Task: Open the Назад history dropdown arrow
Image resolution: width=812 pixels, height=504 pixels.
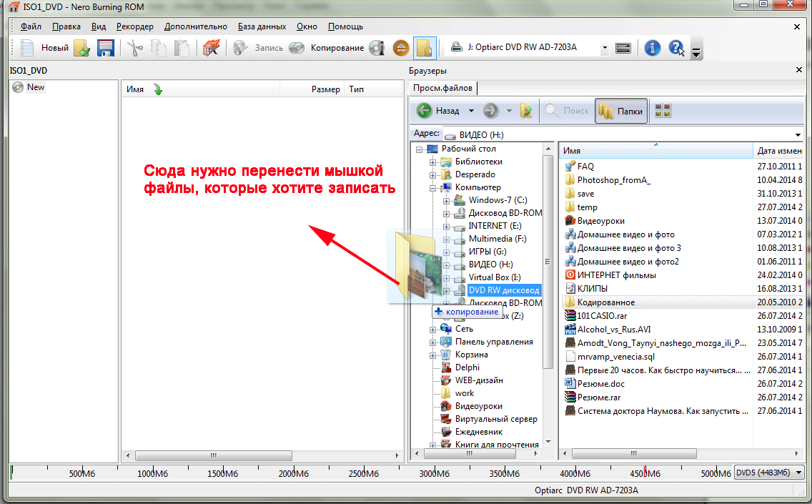Action: tap(471, 111)
